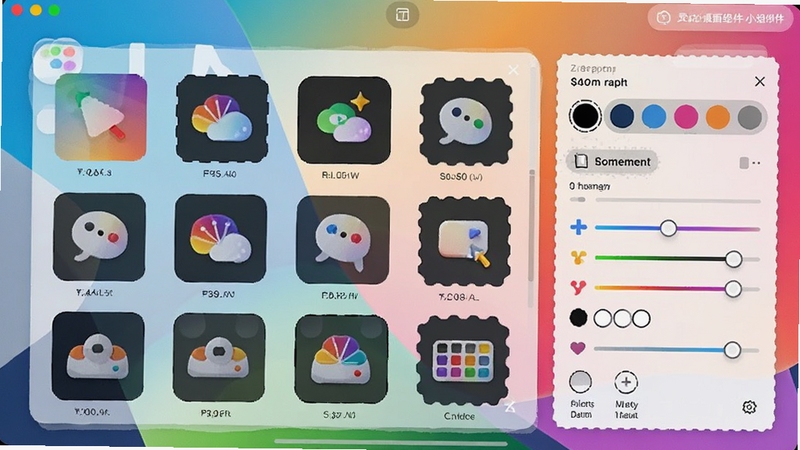
Task: Select the light blue color swatch
Action: tap(654, 116)
